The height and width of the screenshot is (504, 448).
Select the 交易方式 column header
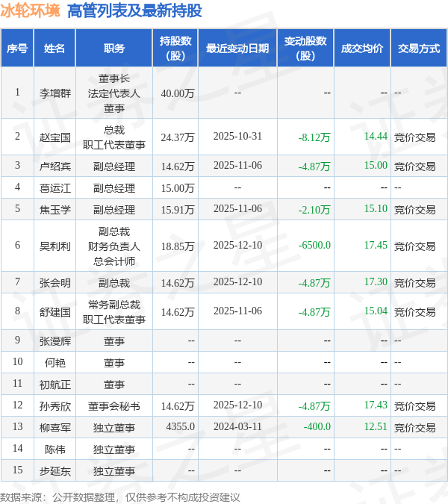[x=419, y=49]
